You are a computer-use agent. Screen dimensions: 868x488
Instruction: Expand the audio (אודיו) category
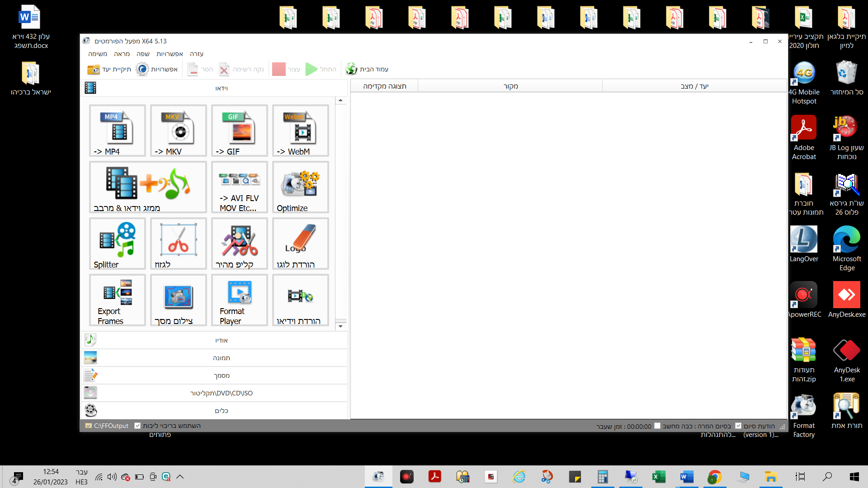pyautogui.click(x=221, y=340)
